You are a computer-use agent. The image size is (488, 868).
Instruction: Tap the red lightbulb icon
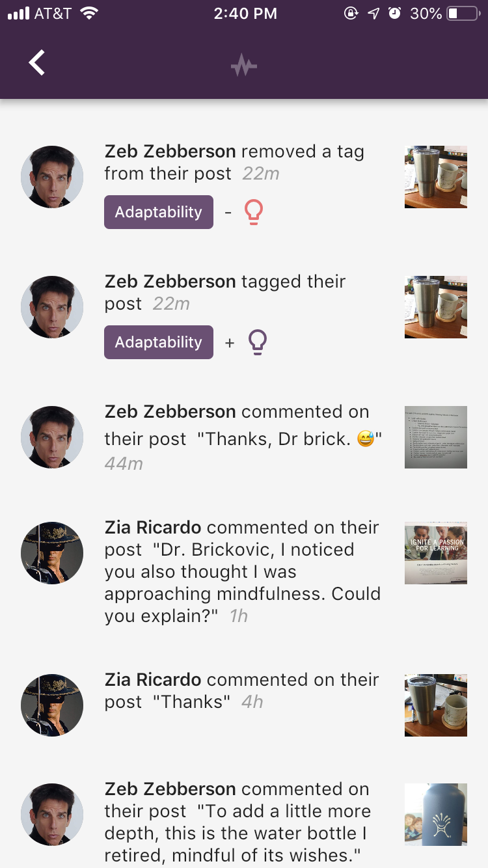click(253, 212)
